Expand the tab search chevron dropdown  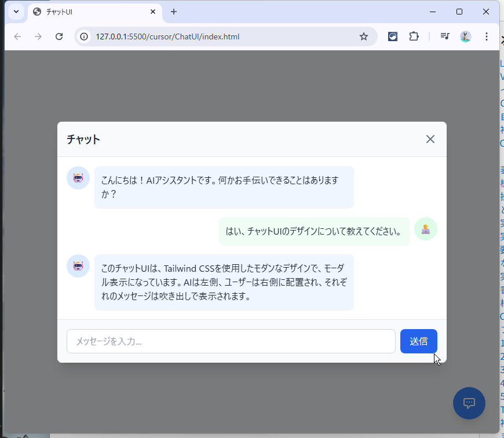pos(16,12)
